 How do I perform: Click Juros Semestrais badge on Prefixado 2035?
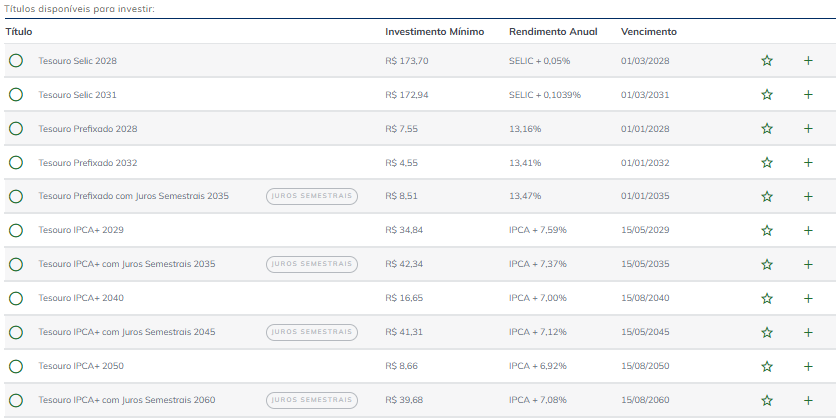pyautogui.click(x=312, y=196)
